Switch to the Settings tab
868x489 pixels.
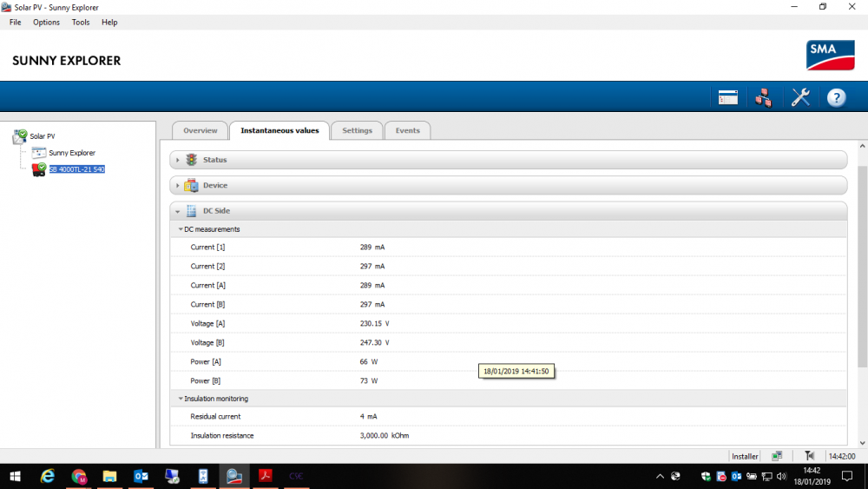point(357,130)
